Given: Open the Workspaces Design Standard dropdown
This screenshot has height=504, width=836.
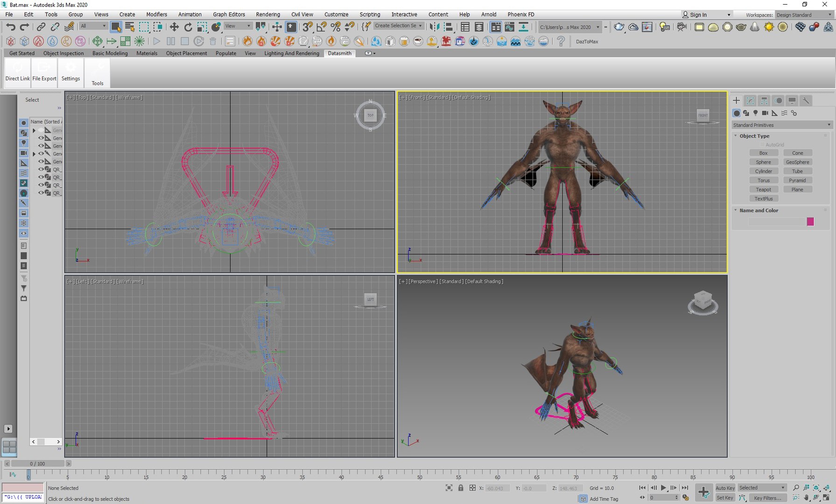Looking at the screenshot, I should point(804,15).
